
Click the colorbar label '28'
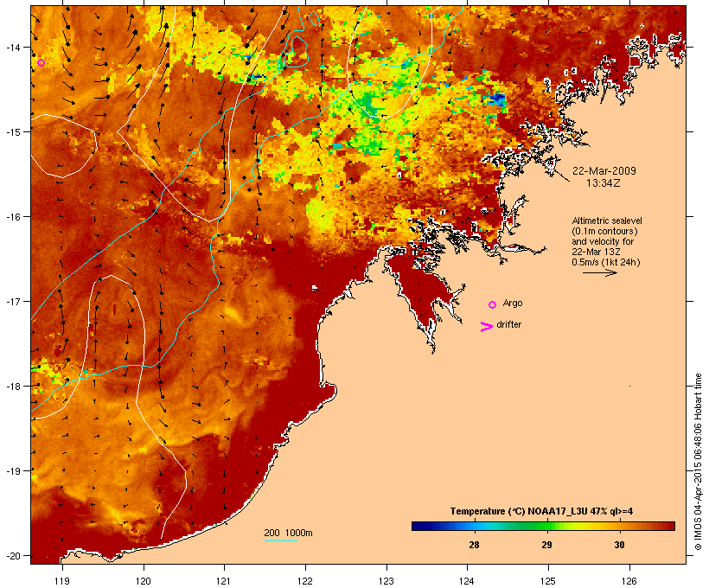pos(474,545)
